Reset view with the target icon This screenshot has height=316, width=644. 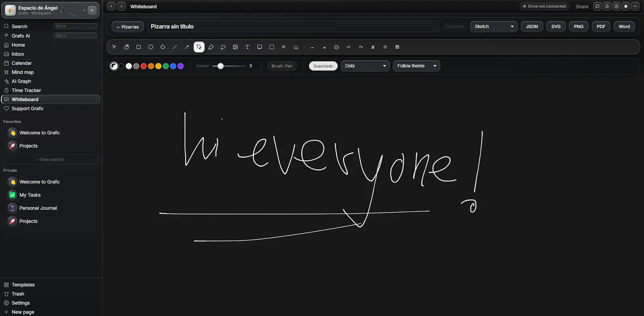pos(336,47)
